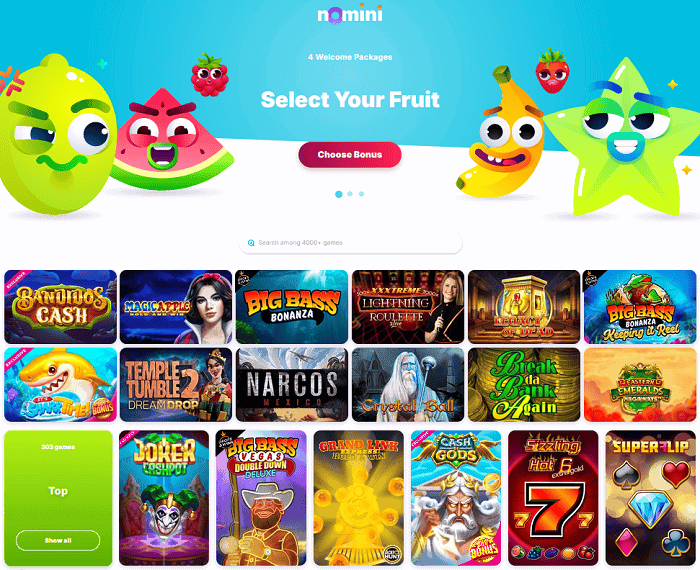Launch Joker Cashpot game
Viewport: 700px width, 570px height.
[x=164, y=498]
